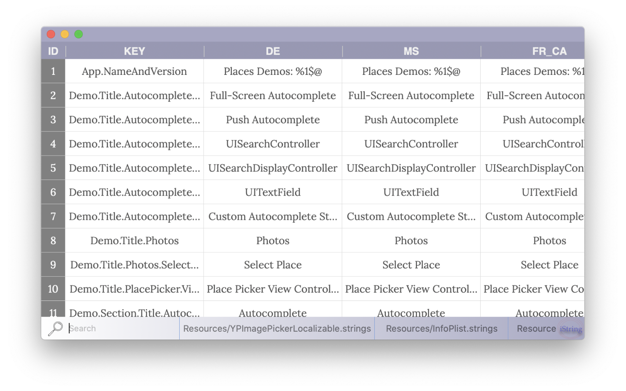626x391 pixels.
Task: Click the ID column header
Action: pos(53,51)
